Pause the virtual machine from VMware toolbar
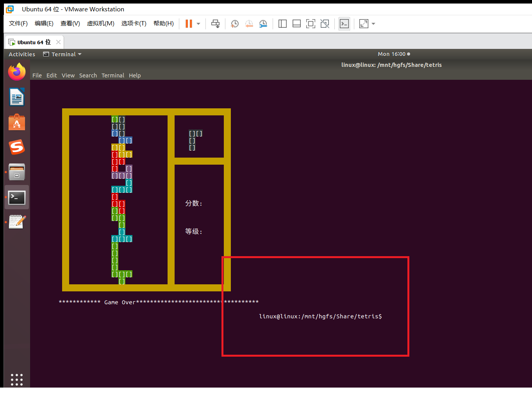The width and height of the screenshot is (532, 395). (189, 24)
